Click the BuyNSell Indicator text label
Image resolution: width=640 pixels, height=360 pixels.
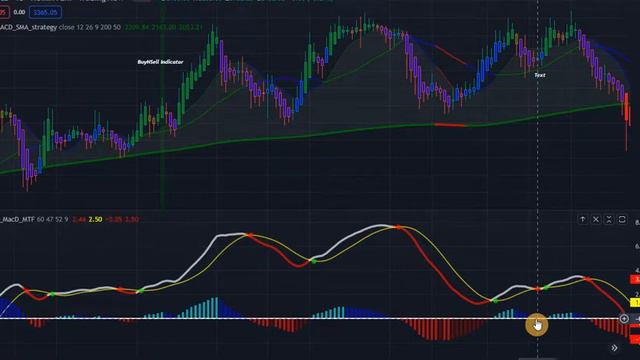(160, 62)
